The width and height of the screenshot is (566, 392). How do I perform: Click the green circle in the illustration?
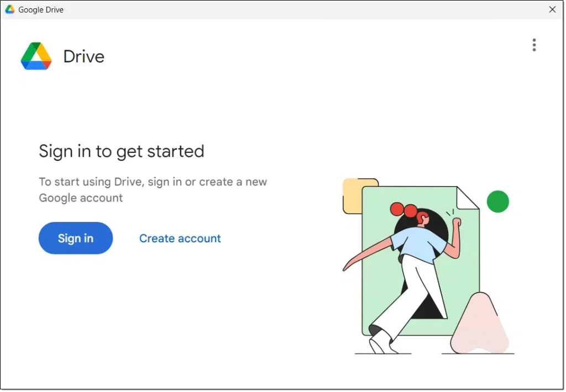point(497,202)
